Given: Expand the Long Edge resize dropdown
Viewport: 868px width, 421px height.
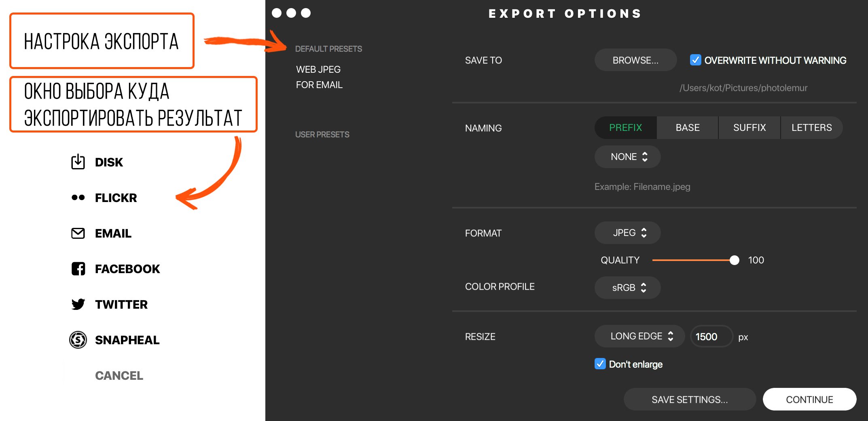Looking at the screenshot, I should click(639, 336).
